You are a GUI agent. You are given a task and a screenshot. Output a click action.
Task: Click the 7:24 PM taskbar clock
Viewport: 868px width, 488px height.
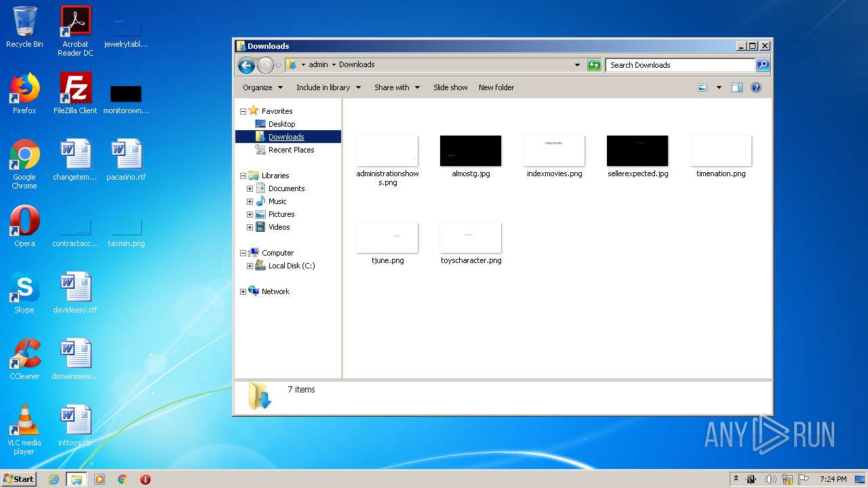[x=833, y=479]
